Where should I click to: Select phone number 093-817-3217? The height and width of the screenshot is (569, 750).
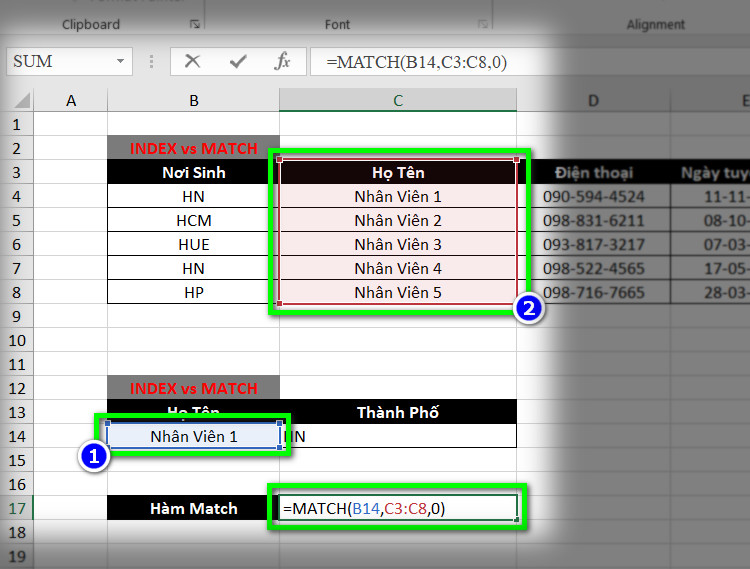click(x=594, y=244)
